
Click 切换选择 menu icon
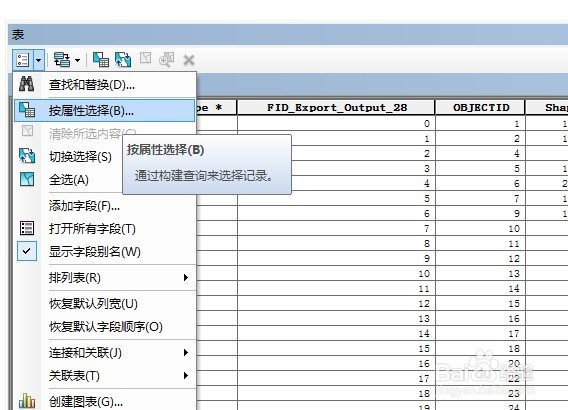(x=27, y=156)
